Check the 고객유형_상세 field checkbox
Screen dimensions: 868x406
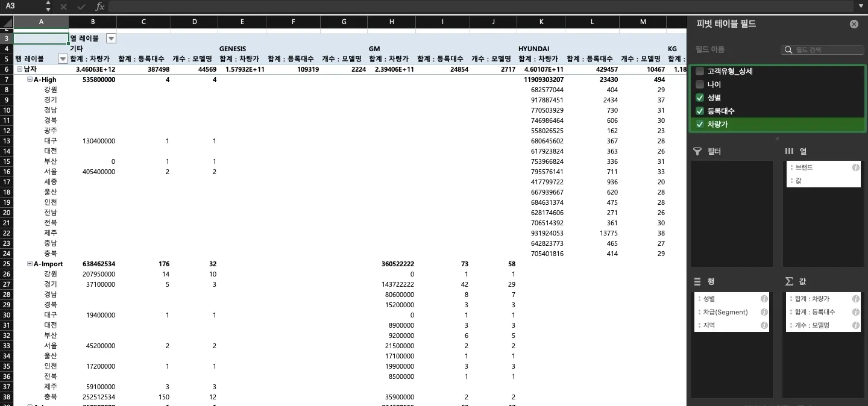(x=700, y=71)
